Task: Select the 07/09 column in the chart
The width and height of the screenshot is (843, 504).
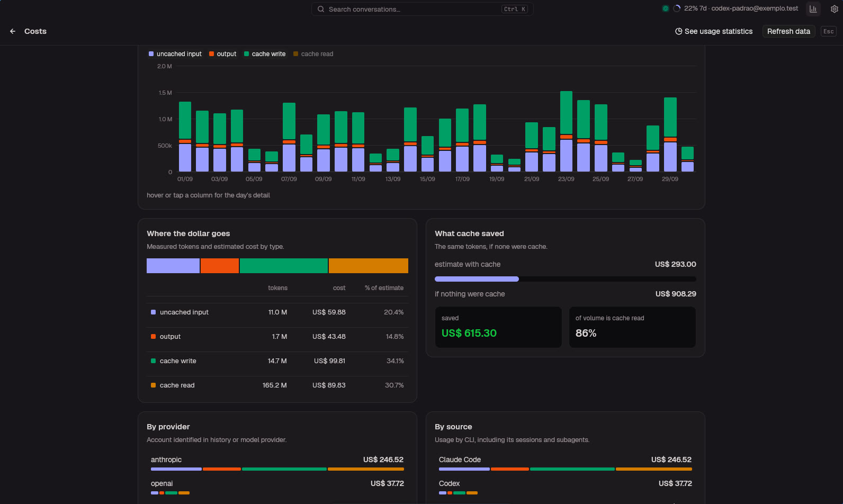Action: click(x=289, y=137)
